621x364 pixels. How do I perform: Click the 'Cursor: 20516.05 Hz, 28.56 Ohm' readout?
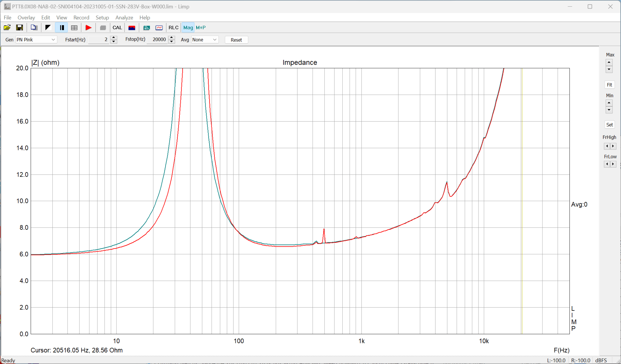coord(77,350)
